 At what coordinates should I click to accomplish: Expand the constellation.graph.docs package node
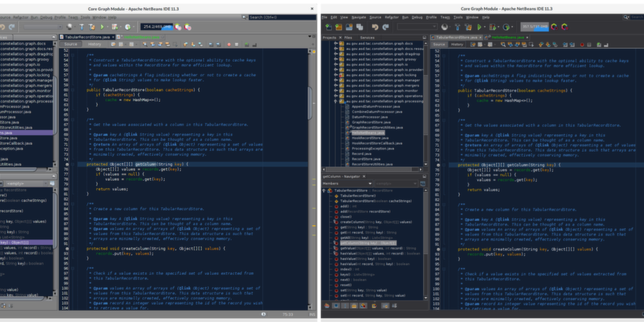(336, 43)
